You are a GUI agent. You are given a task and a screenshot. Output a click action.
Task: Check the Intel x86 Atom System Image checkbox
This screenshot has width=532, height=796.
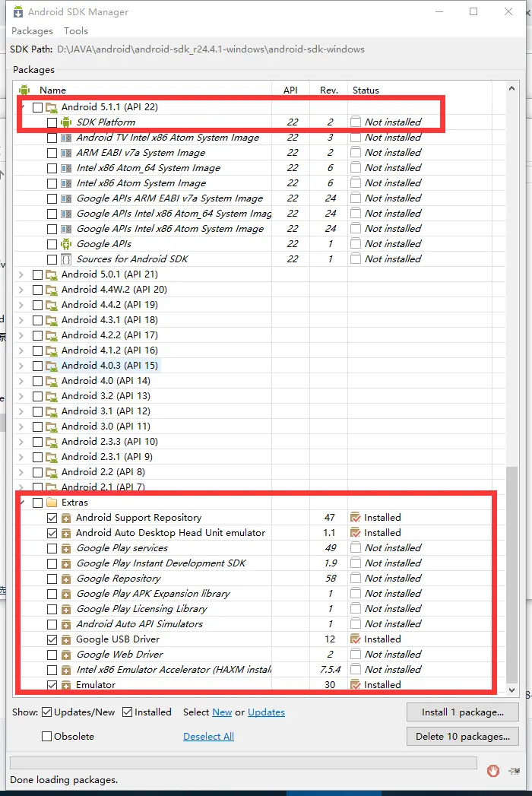coord(52,183)
